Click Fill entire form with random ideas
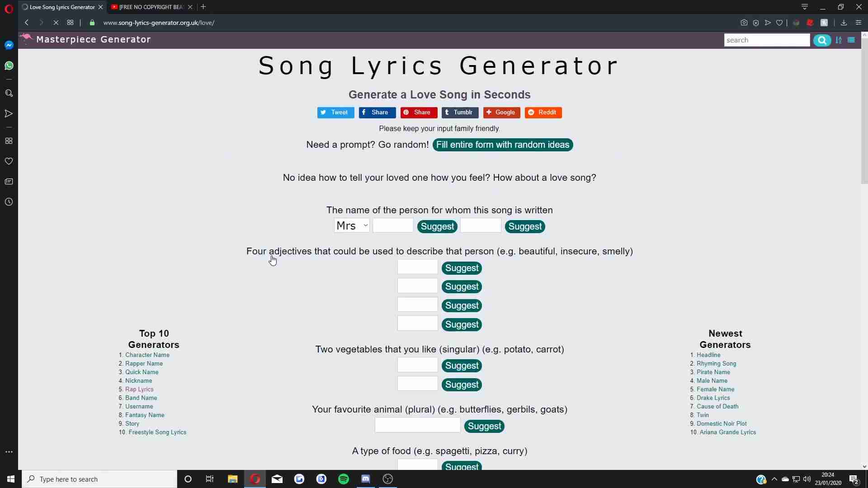Image resolution: width=868 pixels, height=488 pixels. click(x=503, y=145)
